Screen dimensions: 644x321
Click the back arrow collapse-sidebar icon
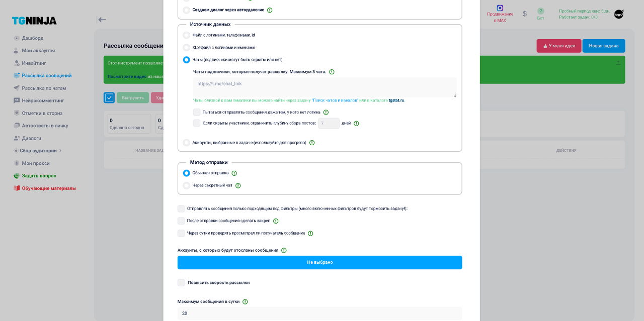click(102, 20)
